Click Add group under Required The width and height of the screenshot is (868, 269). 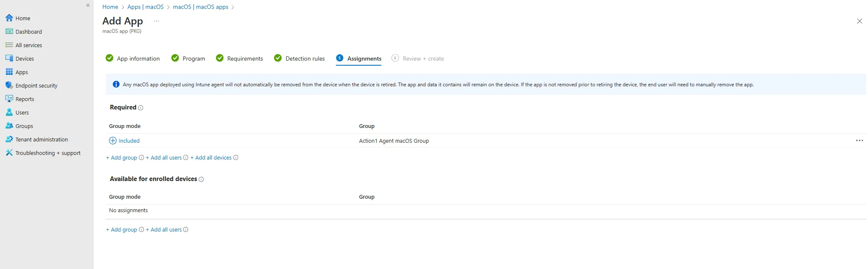pos(122,157)
